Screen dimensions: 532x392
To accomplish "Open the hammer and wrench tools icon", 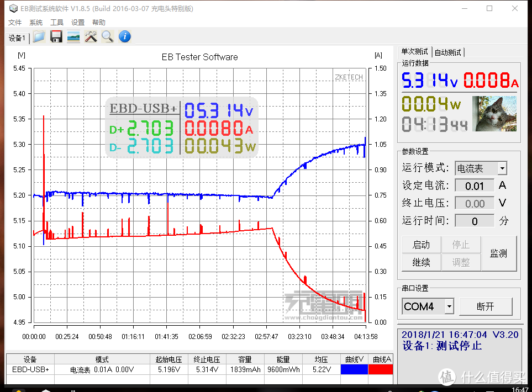I will (x=91, y=37).
